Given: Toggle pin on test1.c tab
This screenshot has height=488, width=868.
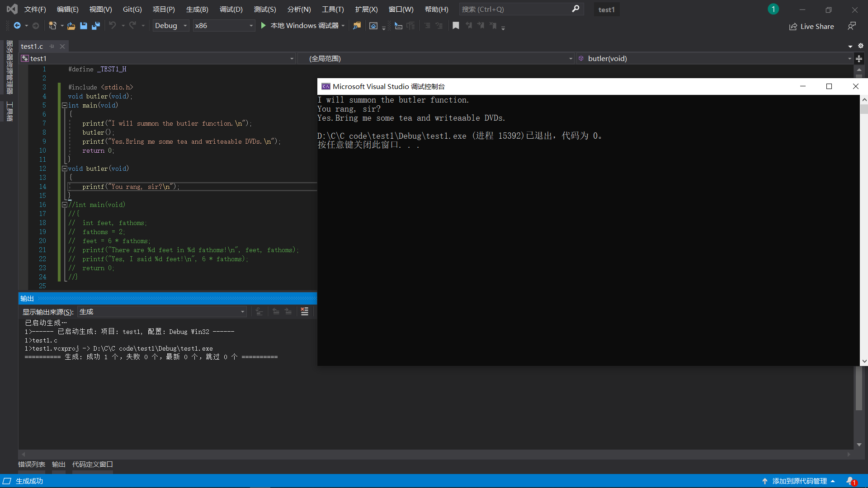Looking at the screenshot, I should point(52,46).
